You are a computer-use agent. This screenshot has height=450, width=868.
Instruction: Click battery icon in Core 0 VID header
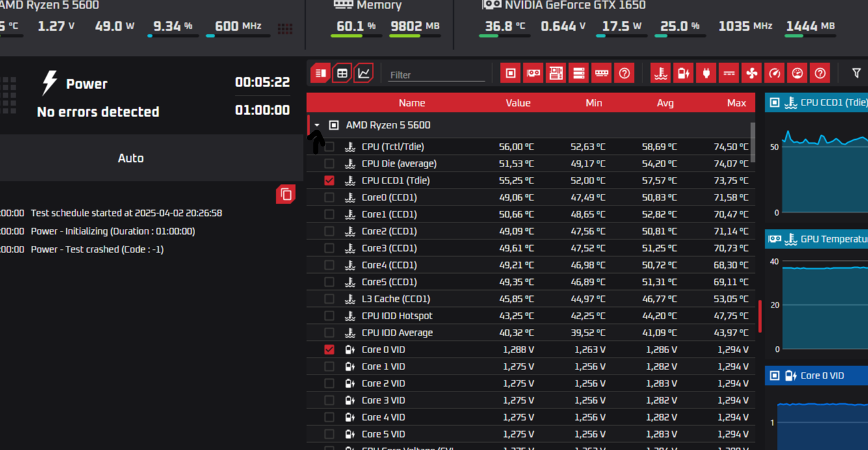[791, 376]
